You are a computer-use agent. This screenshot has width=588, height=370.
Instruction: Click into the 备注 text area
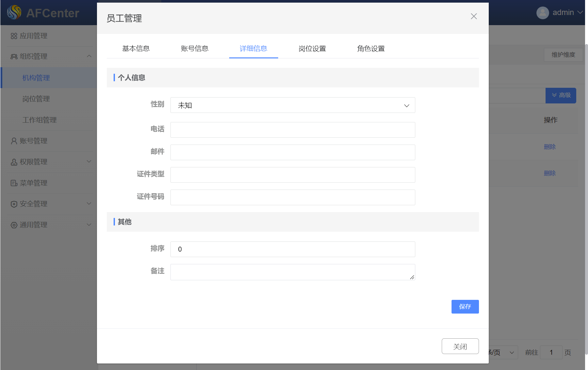(293, 272)
